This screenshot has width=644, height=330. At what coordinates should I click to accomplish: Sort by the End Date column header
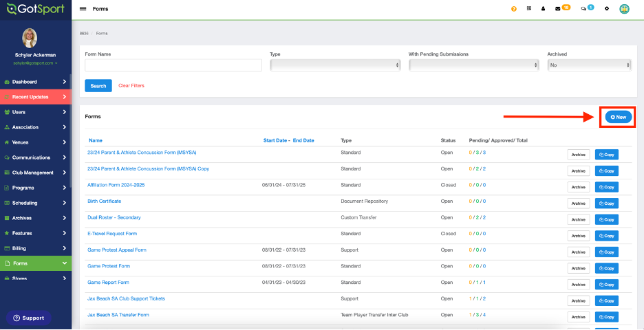click(x=303, y=140)
